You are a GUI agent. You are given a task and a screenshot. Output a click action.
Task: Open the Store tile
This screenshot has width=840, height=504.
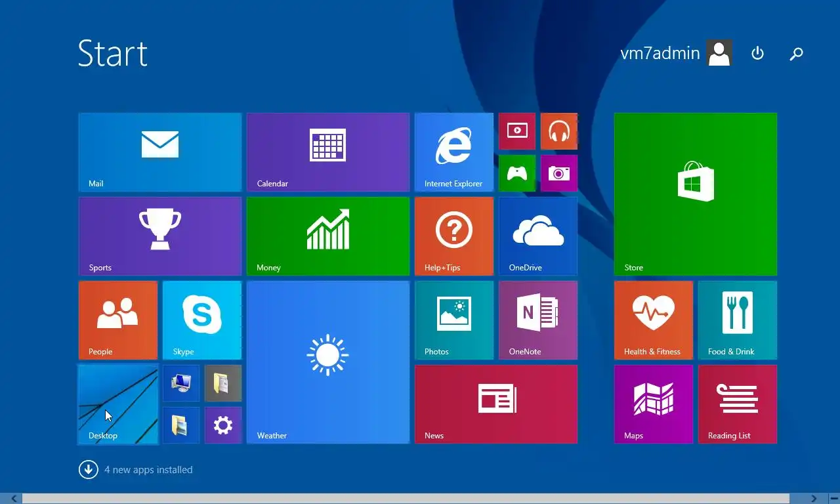[x=696, y=194]
